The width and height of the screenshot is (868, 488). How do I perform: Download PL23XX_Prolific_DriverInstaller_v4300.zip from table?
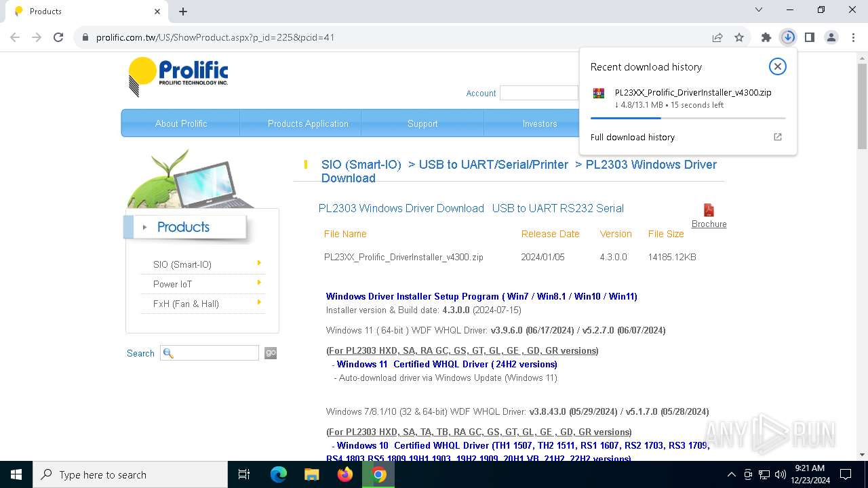[x=403, y=257]
